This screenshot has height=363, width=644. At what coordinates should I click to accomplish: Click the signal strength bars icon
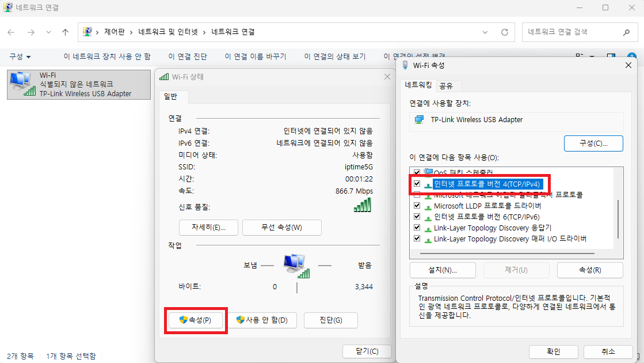pyautogui.click(x=363, y=205)
